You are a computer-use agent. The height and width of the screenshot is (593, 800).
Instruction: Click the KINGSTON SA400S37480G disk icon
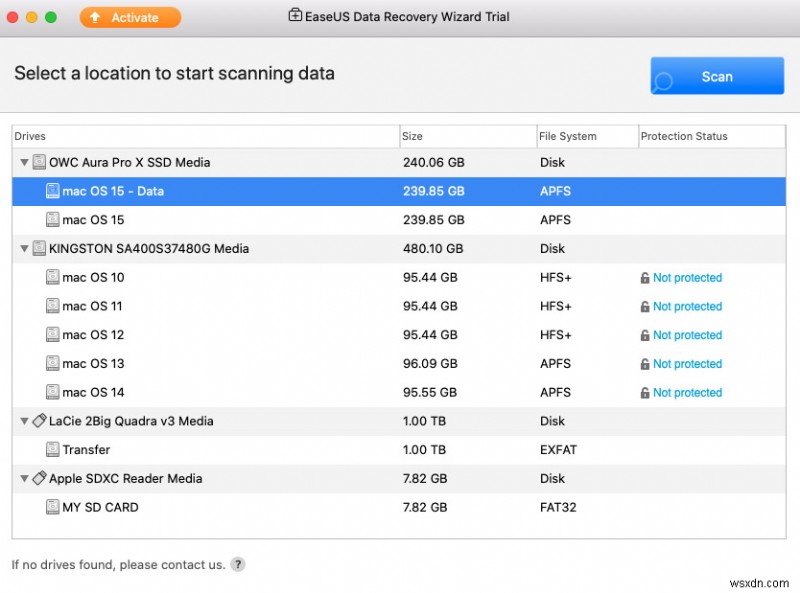click(39, 248)
